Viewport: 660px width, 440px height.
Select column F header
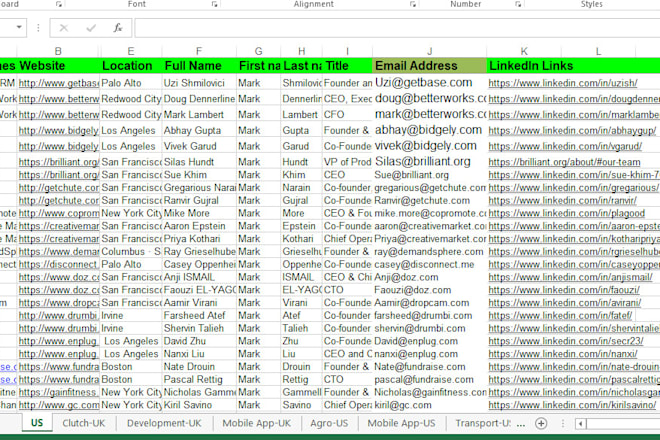coord(199,51)
